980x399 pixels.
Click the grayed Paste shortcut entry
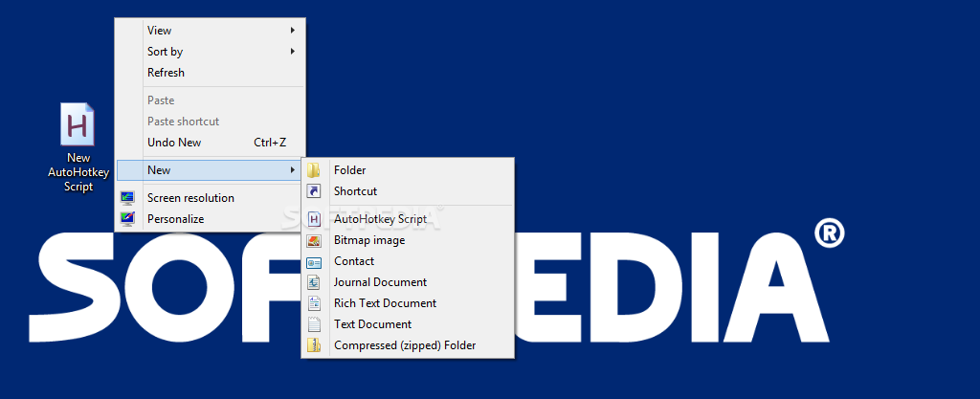click(x=210, y=122)
